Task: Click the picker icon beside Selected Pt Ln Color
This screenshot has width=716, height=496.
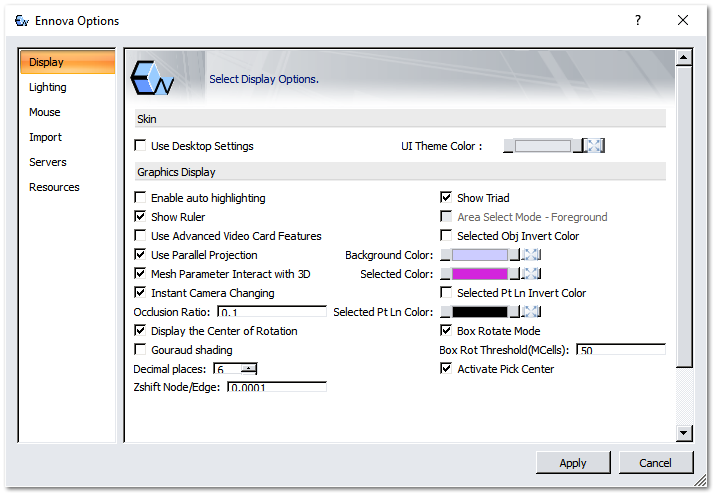Action: click(x=532, y=312)
